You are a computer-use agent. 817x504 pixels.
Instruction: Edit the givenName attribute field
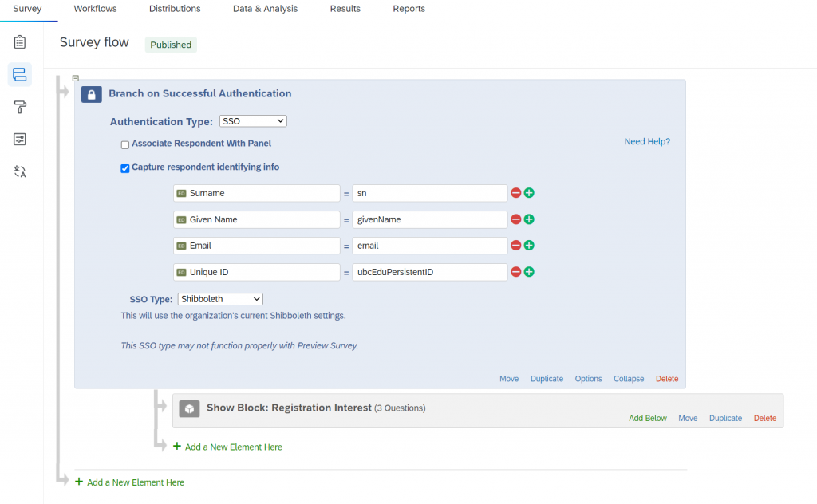coord(430,220)
